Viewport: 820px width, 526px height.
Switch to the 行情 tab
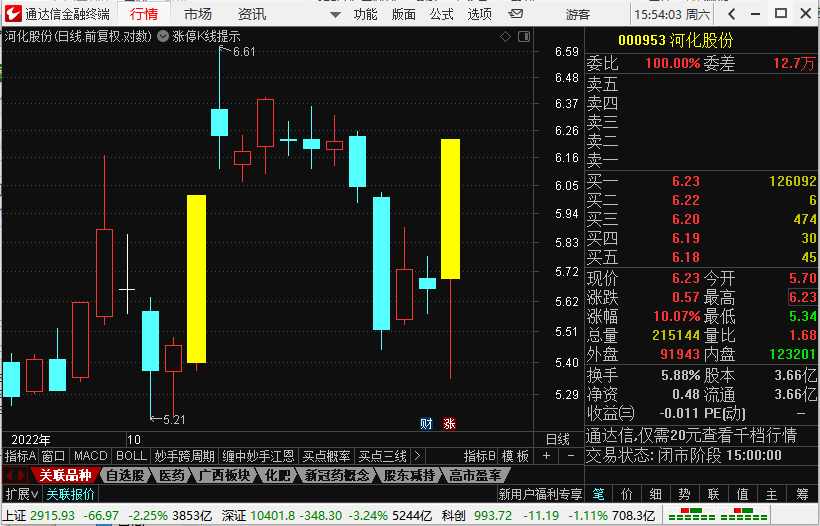144,14
